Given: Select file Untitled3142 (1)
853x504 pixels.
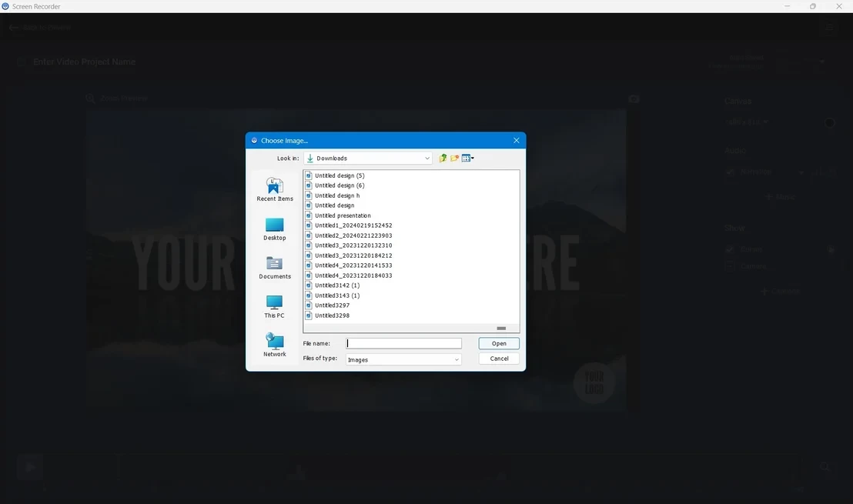Looking at the screenshot, I should click(x=336, y=285).
